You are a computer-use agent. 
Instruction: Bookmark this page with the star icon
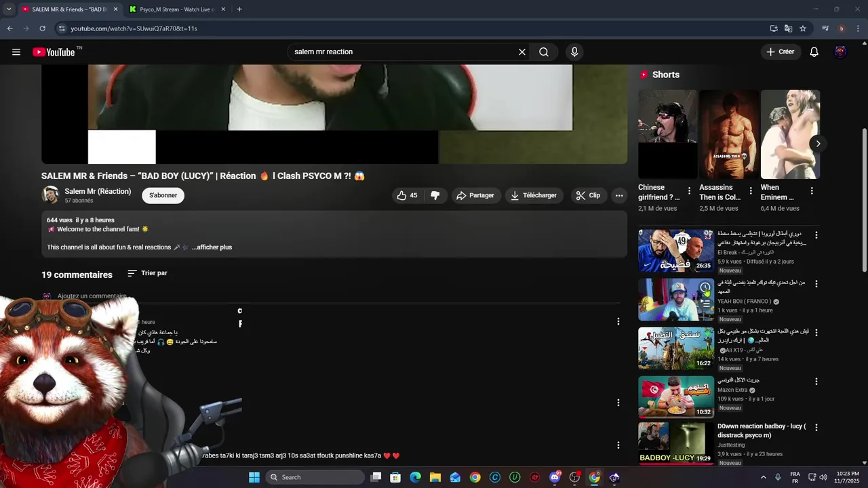(803, 28)
